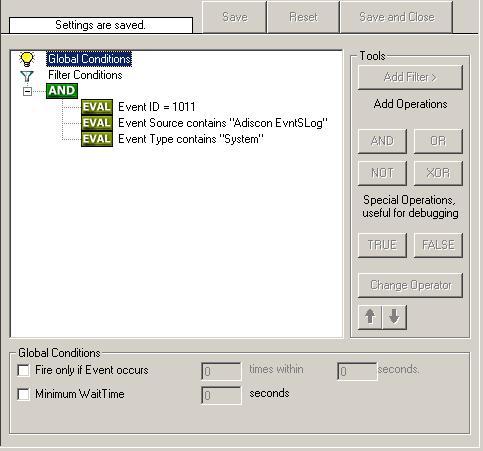Click EVAL badge for Event Type rule
483x451 pixels.
tap(97, 139)
